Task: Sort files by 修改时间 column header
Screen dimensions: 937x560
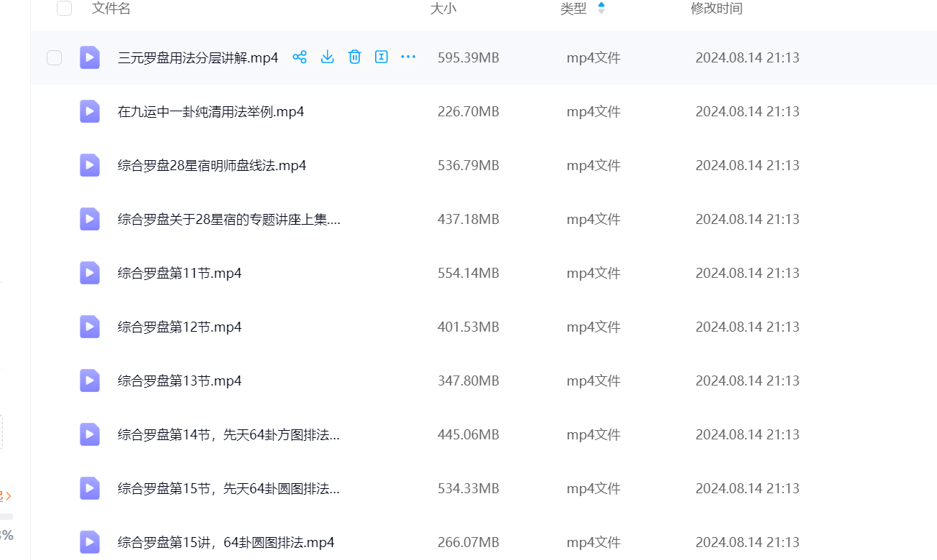Action: pyautogui.click(x=716, y=9)
